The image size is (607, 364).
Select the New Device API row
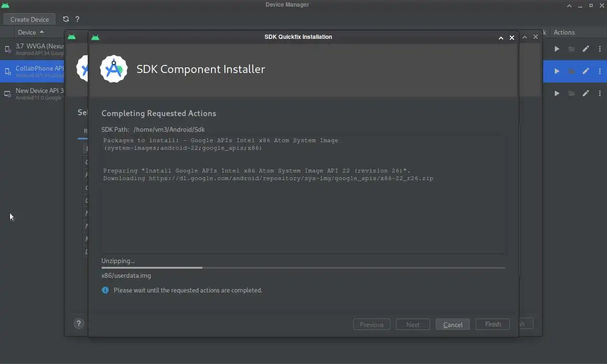[32, 93]
